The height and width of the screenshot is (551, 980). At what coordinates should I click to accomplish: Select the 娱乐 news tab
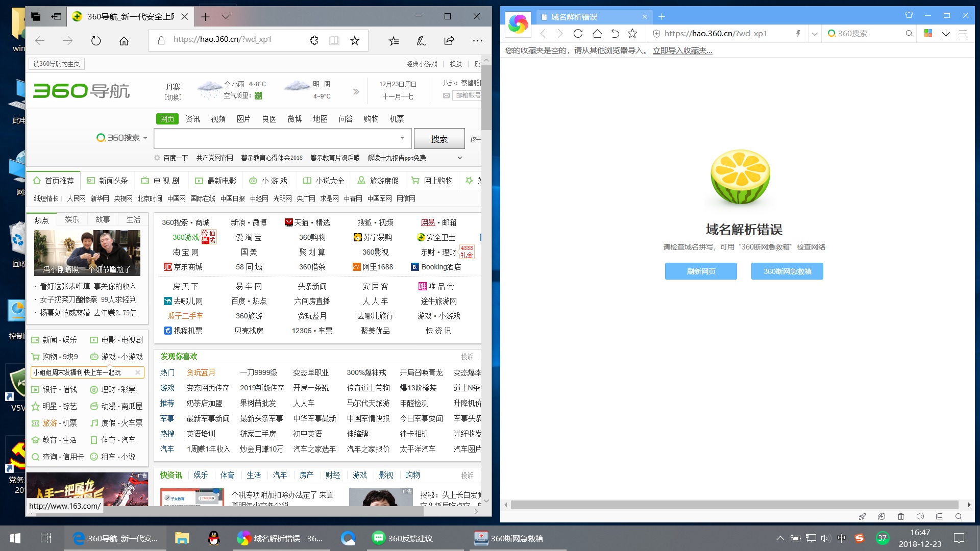coord(72,219)
